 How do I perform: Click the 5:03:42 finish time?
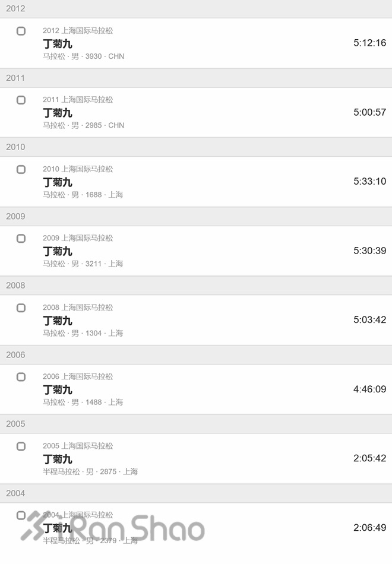369,320
